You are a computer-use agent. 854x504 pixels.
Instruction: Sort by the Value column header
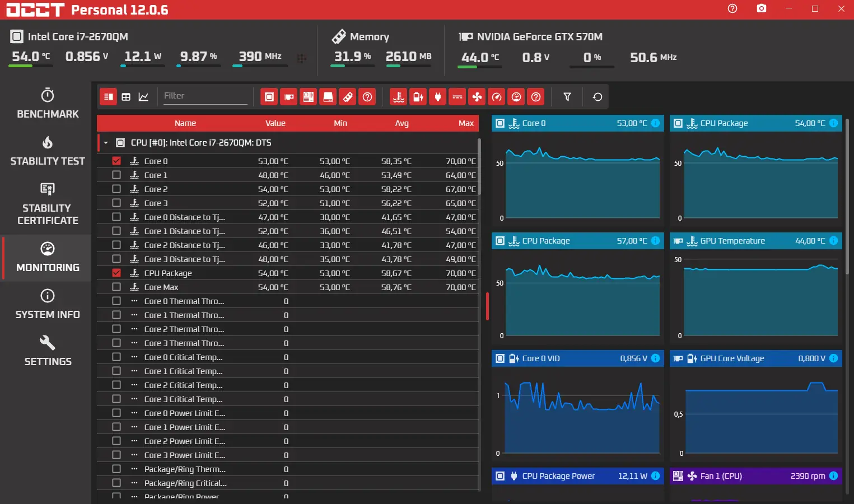pos(276,123)
